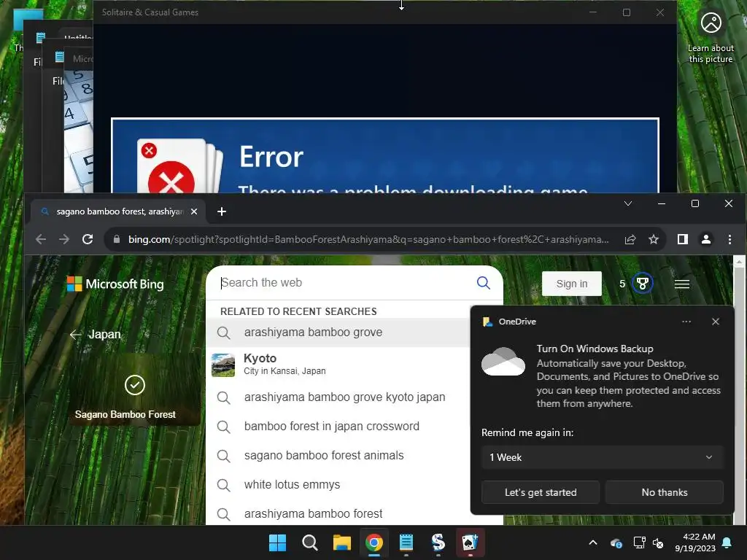This screenshot has width=747, height=560.
Task: Open Bing hamburger menu
Action: [x=682, y=284]
